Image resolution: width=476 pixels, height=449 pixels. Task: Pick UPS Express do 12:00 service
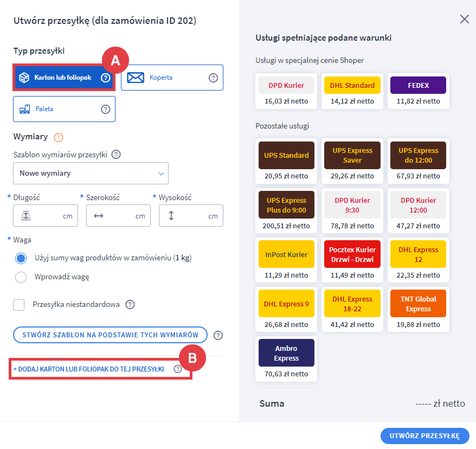click(419, 161)
